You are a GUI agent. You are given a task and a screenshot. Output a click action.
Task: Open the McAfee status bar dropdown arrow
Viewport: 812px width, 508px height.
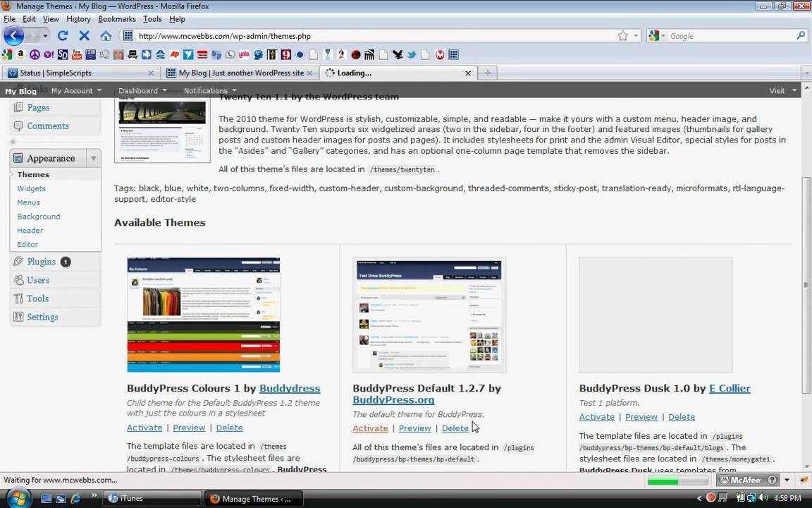click(x=787, y=480)
